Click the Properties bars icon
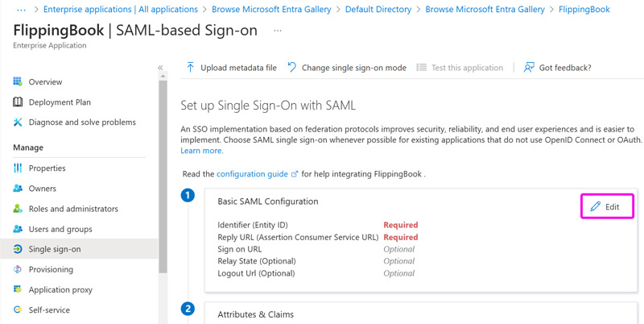 (18, 168)
